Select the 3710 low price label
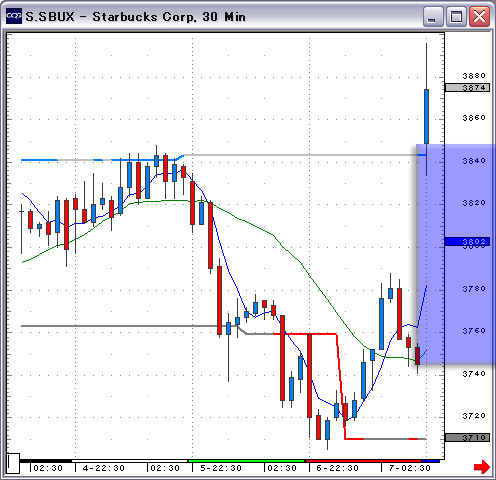Viewport: 496px width, 480px height. click(x=467, y=437)
